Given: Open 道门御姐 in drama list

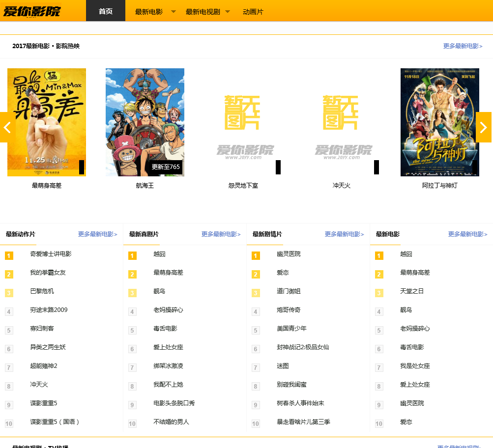Looking at the screenshot, I should pos(289,291).
